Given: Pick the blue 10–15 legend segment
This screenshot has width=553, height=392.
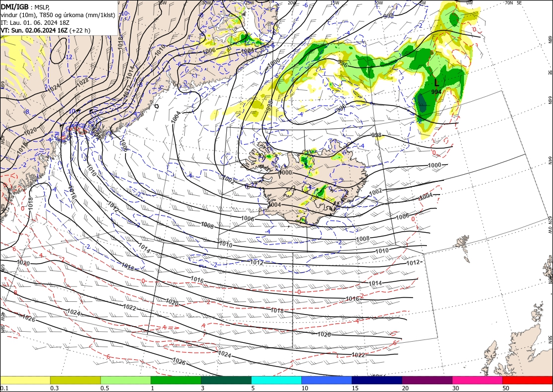Looking at the screenshot, I should tap(327, 380).
